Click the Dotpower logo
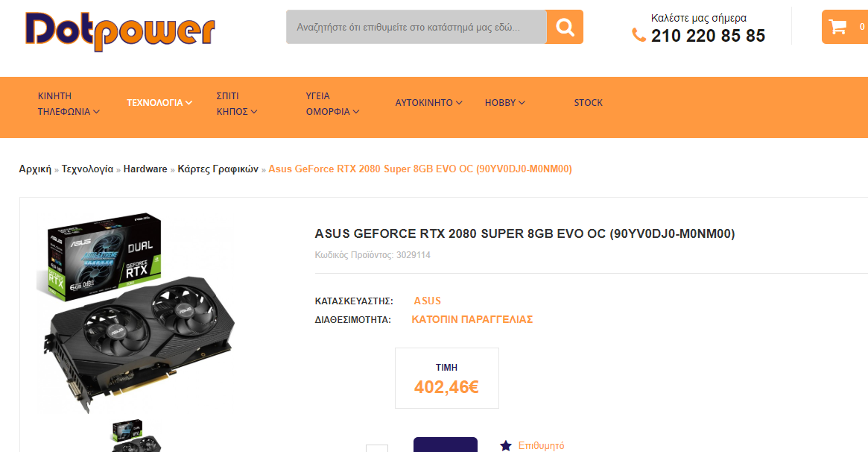This screenshot has width=868, height=452. point(119,31)
